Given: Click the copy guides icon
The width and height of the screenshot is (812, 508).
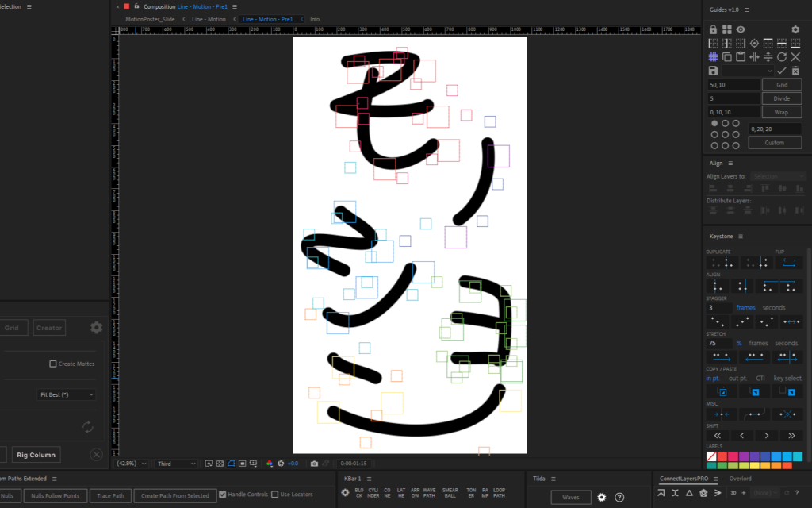Looking at the screenshot, I should (x=727, y=57).
